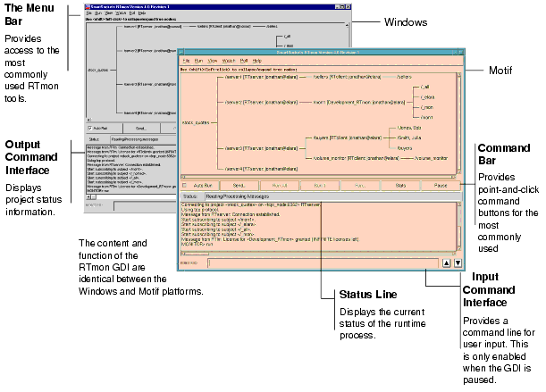The width and height of the screenshot is (546, 392).
Task: Click the up arrow beside Motif command input
Action: (447, 263)
